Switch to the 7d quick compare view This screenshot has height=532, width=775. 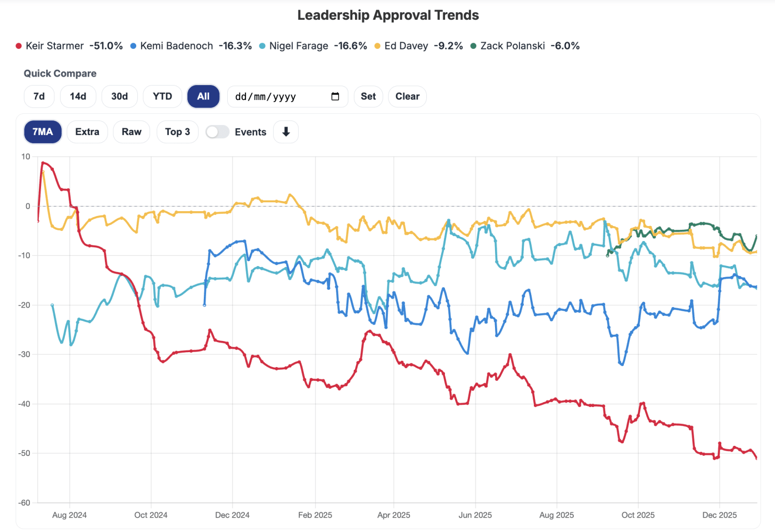tap(39, 96)
